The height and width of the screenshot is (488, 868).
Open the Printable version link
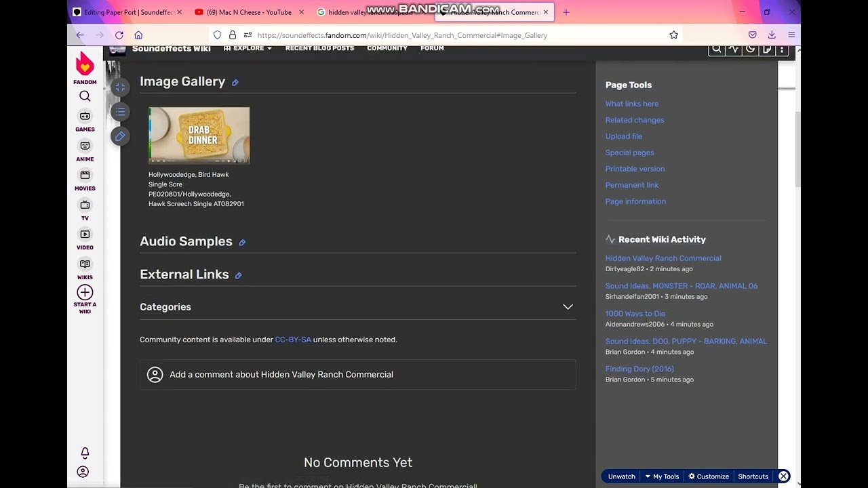(x=635, y=169)
